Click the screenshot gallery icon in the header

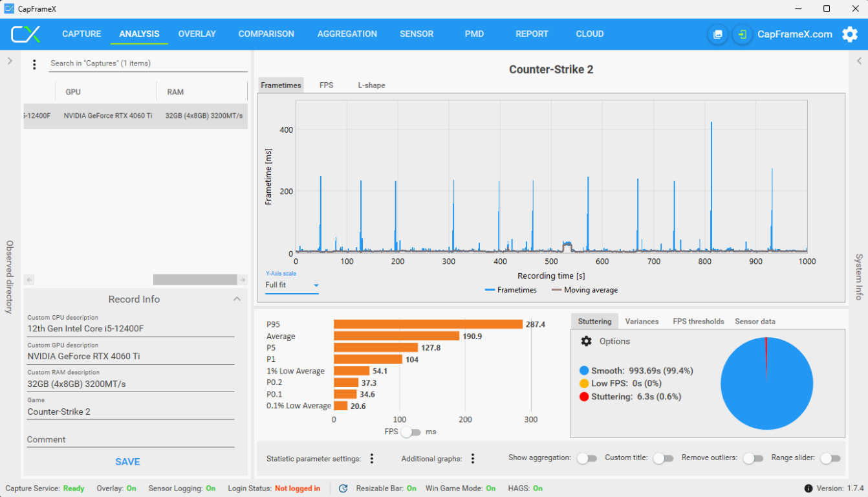[x=717, y=34]
